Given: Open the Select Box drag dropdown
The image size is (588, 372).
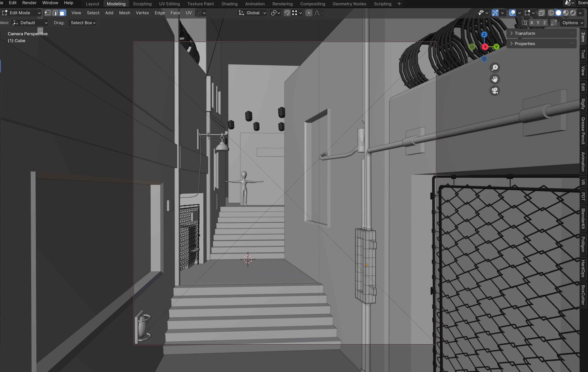Looking at the screenshot, I should 83,23.
